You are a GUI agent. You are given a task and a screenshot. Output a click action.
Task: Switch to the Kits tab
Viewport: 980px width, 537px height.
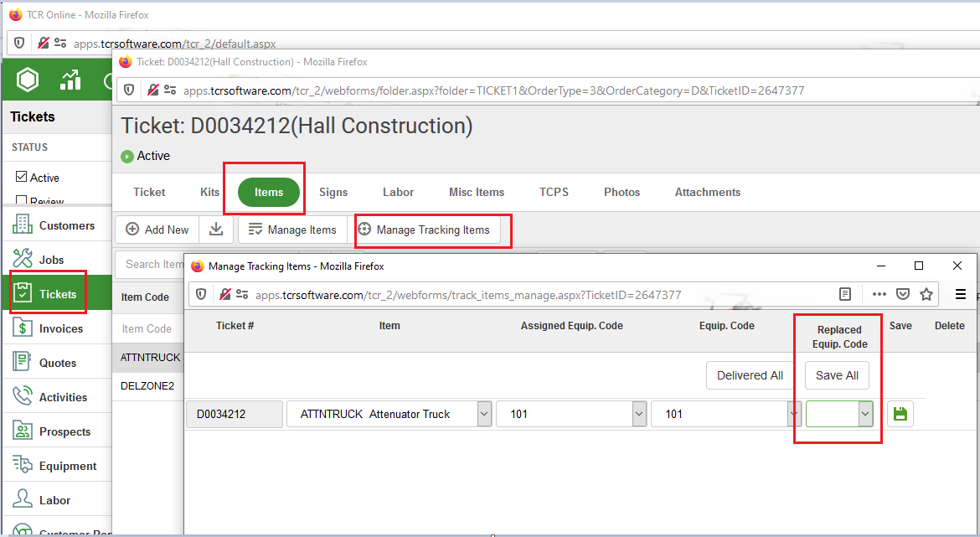[209, 192]
